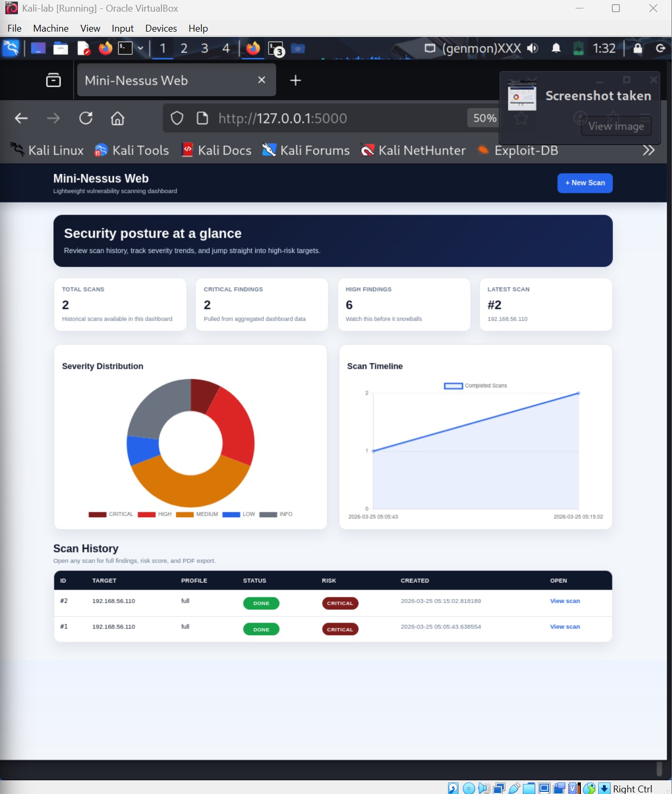The image size is (672, 794).
Task: Reload the current page
Action: click(86, 118)
